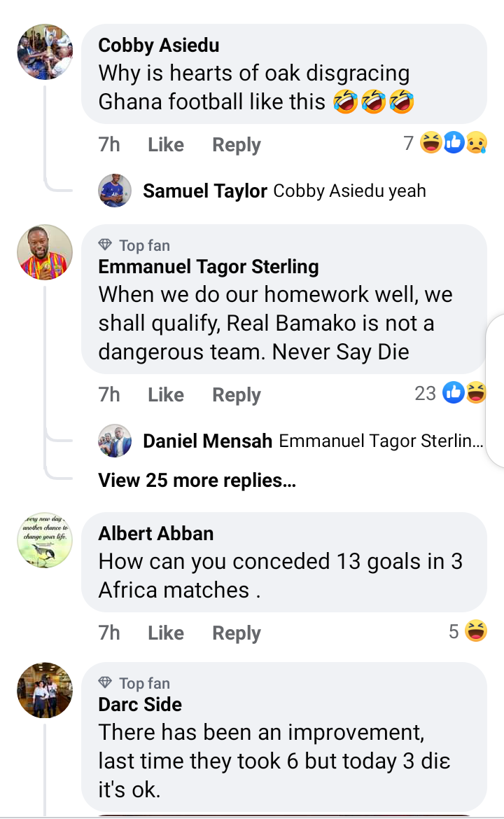Screen dimensions: 504x819
Task: Tap Daniel Mensah's reply avatar
Action: coord(115,441)
